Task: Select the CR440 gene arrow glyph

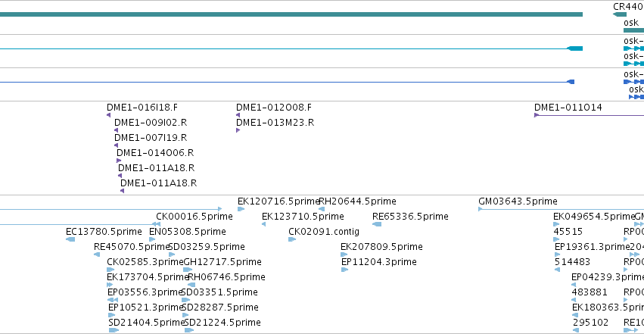Action: (x=619, y=14)
